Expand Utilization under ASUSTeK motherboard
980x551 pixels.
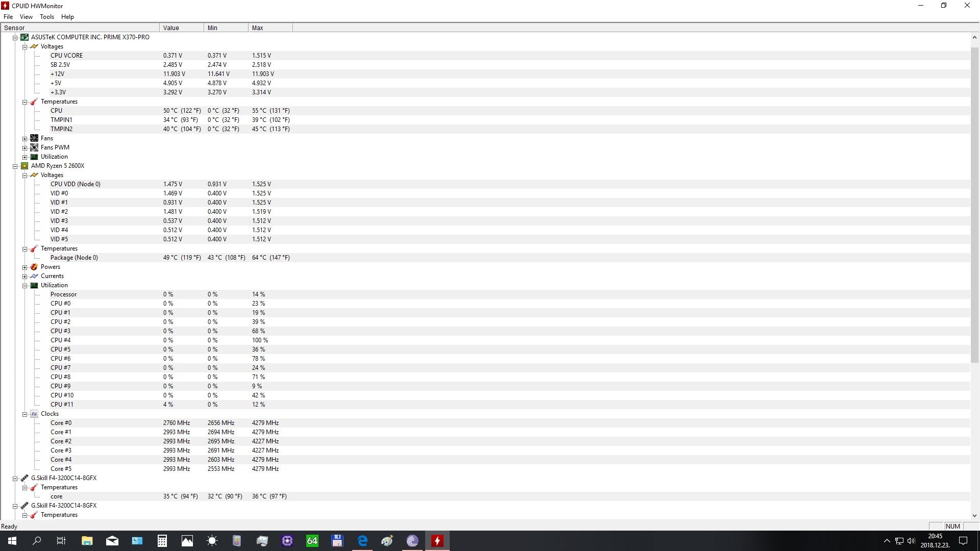(24, 157)
